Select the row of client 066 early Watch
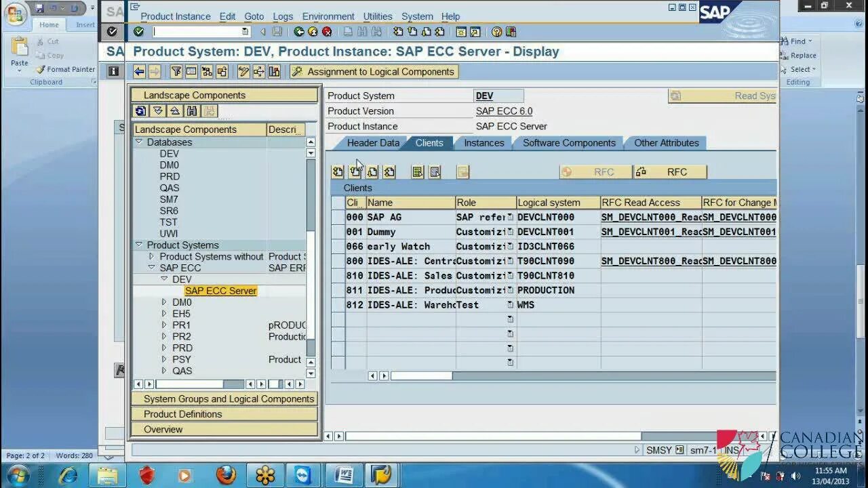Viewport: 868px width, 488px height. coord(338,247)
